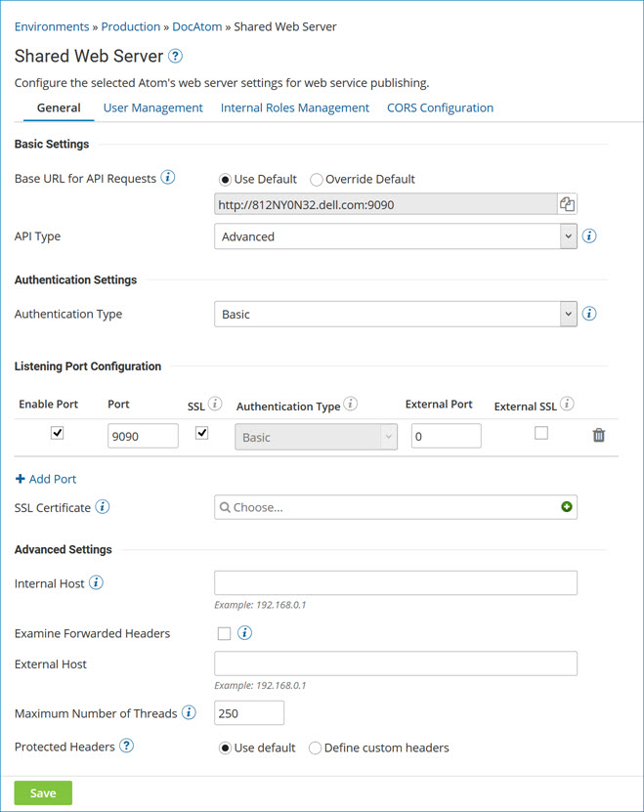The image size is (644, 812).
Task: Open info for Maximum Number of Threads
Action: [x=190, y=712]
